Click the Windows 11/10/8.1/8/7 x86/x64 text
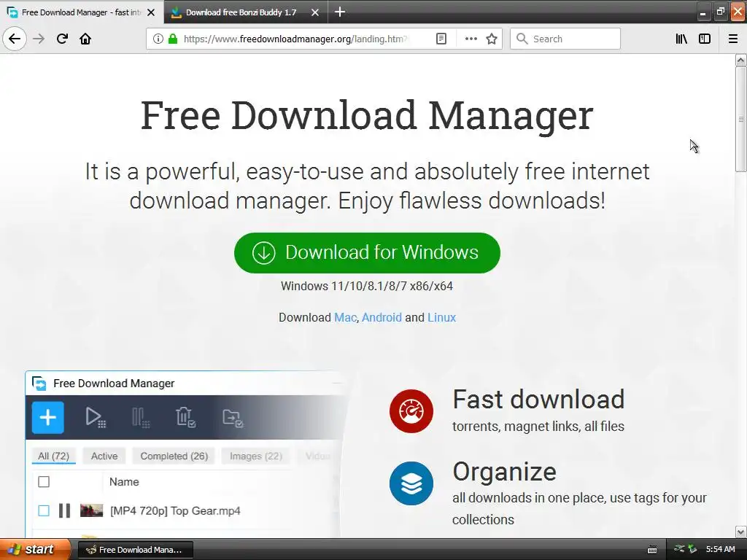 367,286
